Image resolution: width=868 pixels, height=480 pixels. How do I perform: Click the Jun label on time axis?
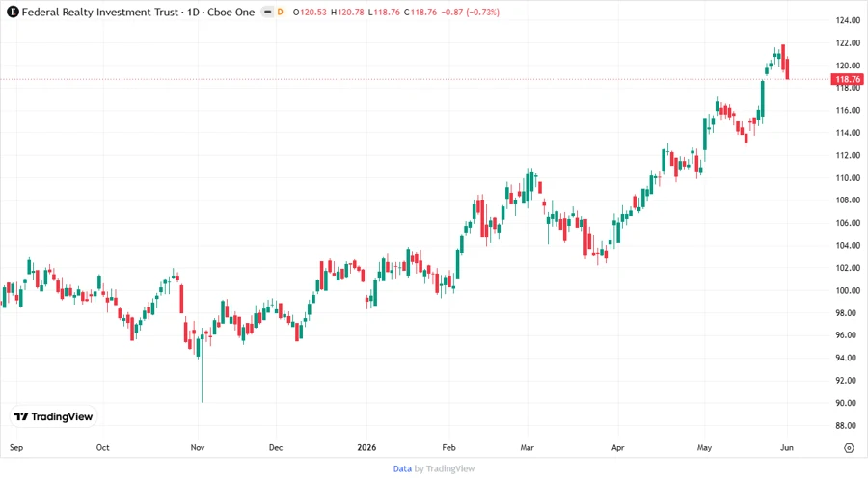pos(787,448)
